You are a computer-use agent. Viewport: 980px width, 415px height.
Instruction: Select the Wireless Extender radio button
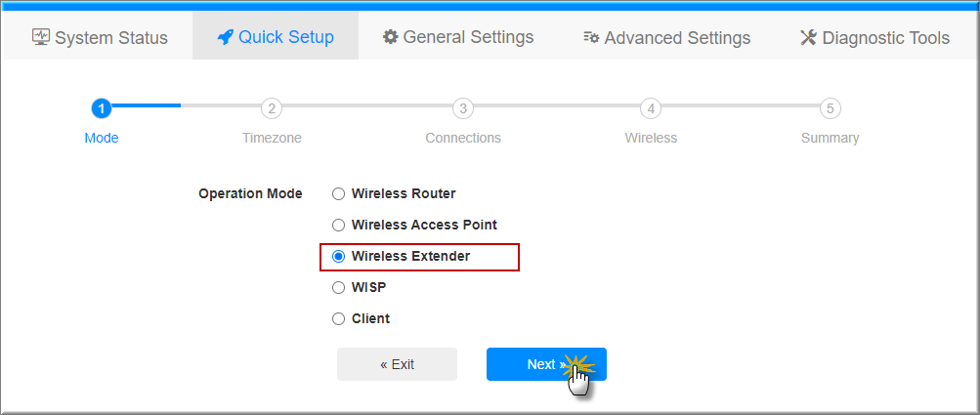[339, 256]
